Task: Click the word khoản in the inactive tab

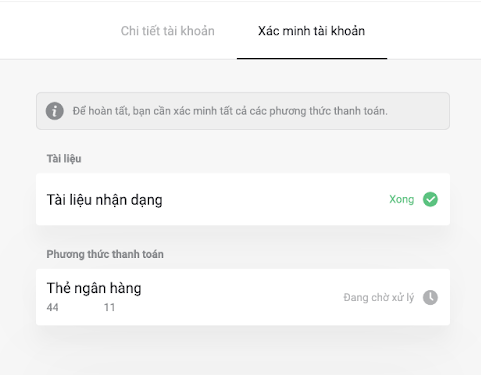Action: click(197, 31)
